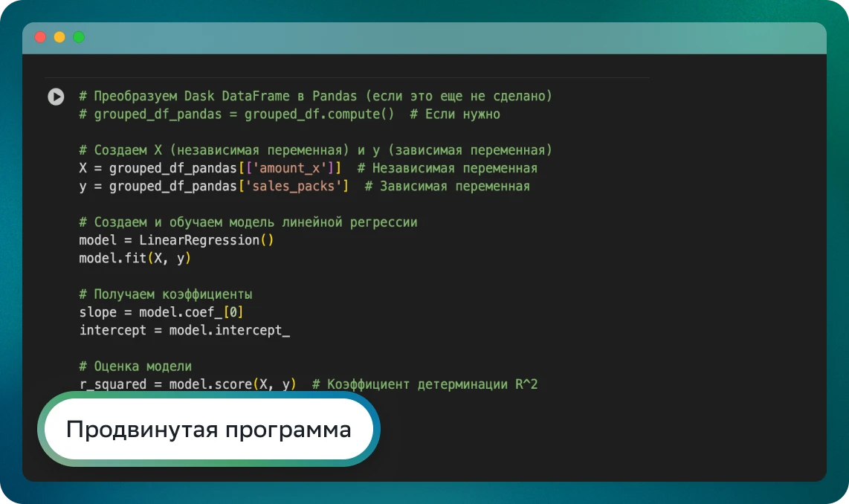The width and height of the screenshot is (849, 504).
Task: Click the model.intercept_ expression
Action: [229, 330]
